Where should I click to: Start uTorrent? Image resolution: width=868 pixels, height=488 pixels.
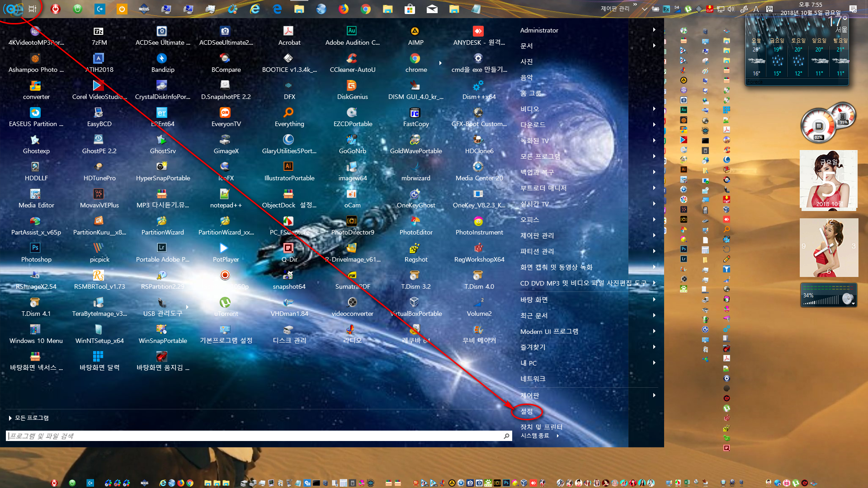(226, 307)
